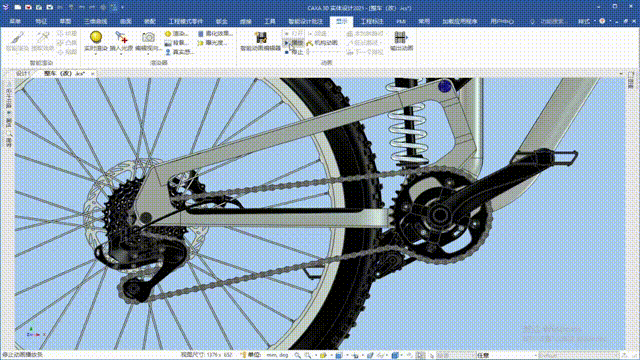640x360 pixels.
Task: Play the animation with 播放 button
Action: (293, 43)
